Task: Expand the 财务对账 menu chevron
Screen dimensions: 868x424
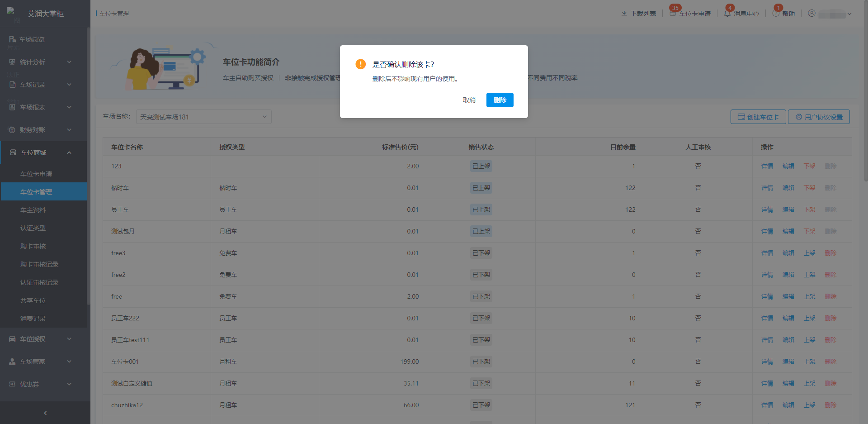Action: pos(69,130)
